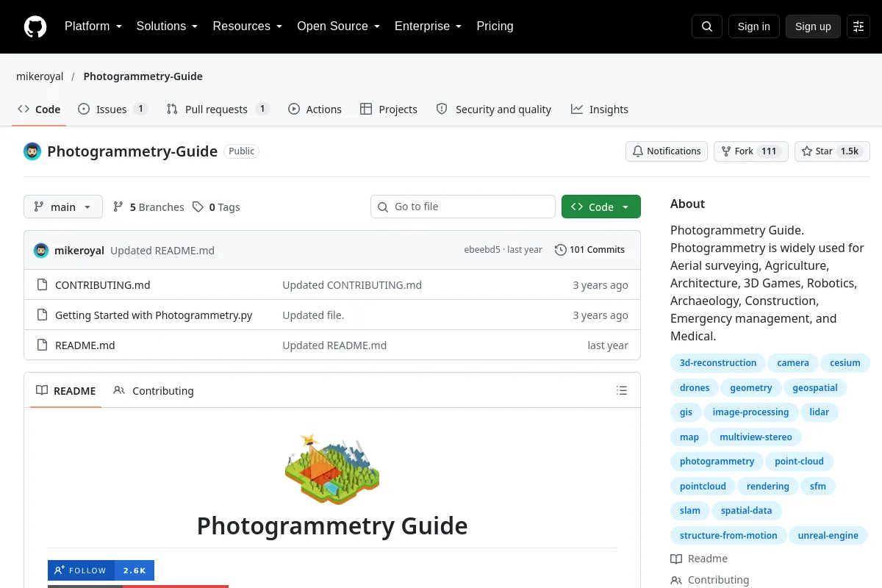Image resolution: width=882 pixels, height=588 pixels.
Task: Open the search magnifier in the header
Action: [x=707, y=26]
